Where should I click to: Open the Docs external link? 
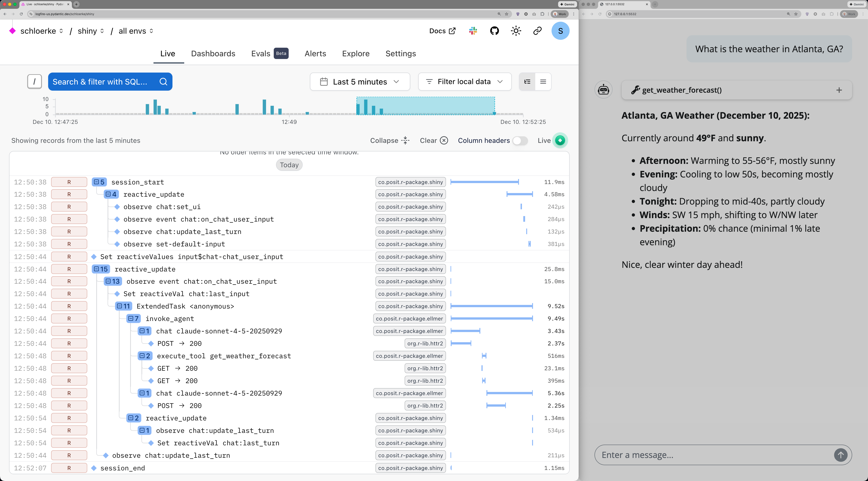pos(442,31)
